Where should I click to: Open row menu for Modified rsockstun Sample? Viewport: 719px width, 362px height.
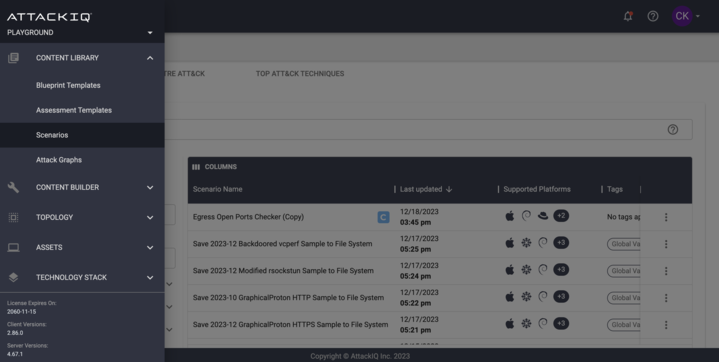coord(666,271)
